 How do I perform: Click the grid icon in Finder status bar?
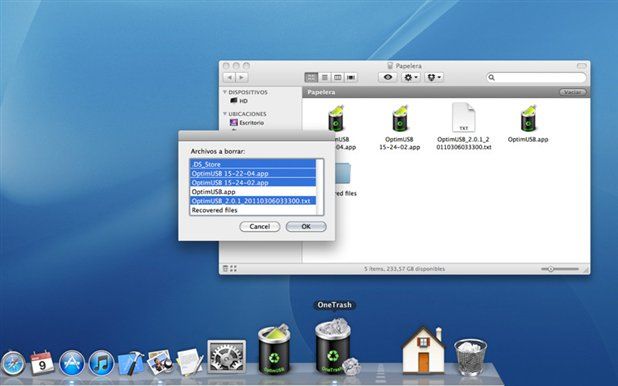click(233, 269)
